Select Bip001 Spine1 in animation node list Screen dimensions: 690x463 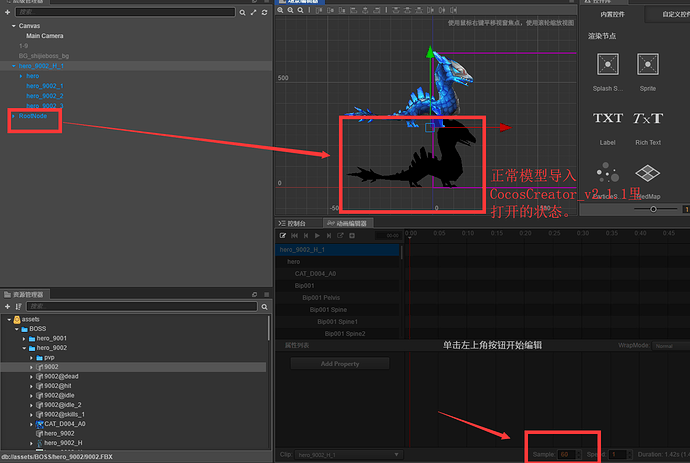pos(338,322)
